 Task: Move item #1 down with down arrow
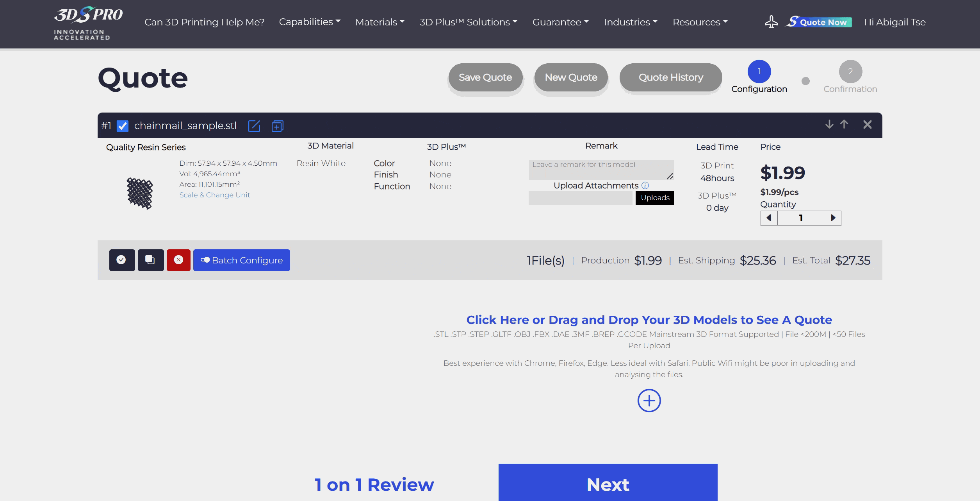tap(829, 124)
